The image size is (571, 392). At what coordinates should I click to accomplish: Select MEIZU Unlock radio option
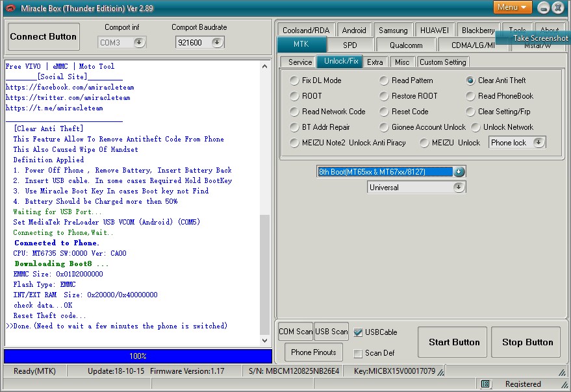point(424,143)
